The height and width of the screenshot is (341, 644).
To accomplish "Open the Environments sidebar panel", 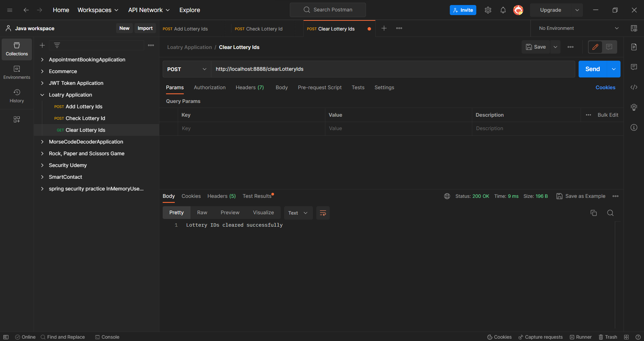I will pos(16,72).
